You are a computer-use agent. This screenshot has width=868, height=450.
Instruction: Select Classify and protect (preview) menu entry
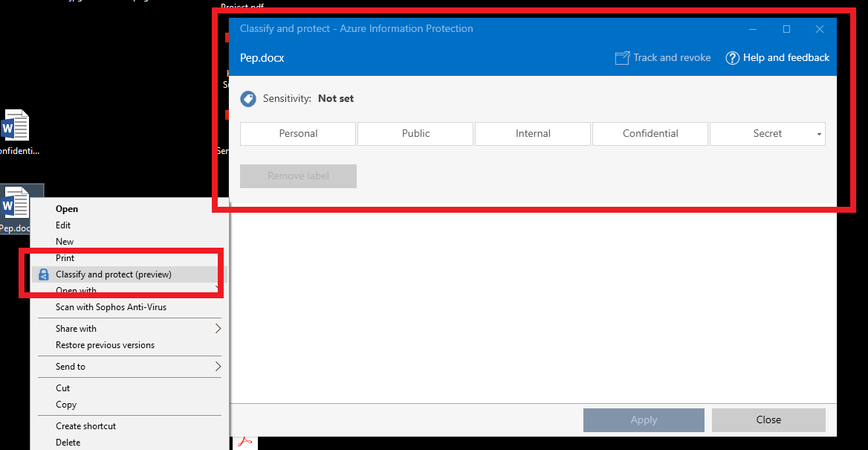129,274
